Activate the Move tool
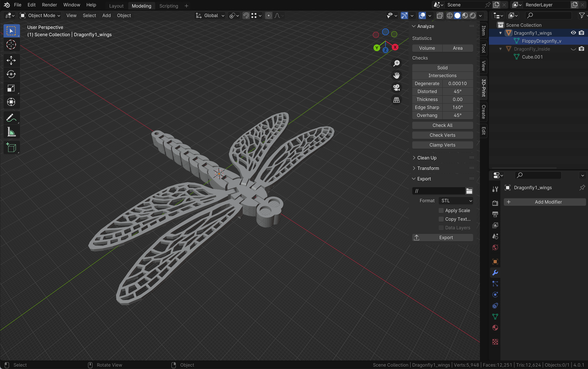 coord(11,60)
